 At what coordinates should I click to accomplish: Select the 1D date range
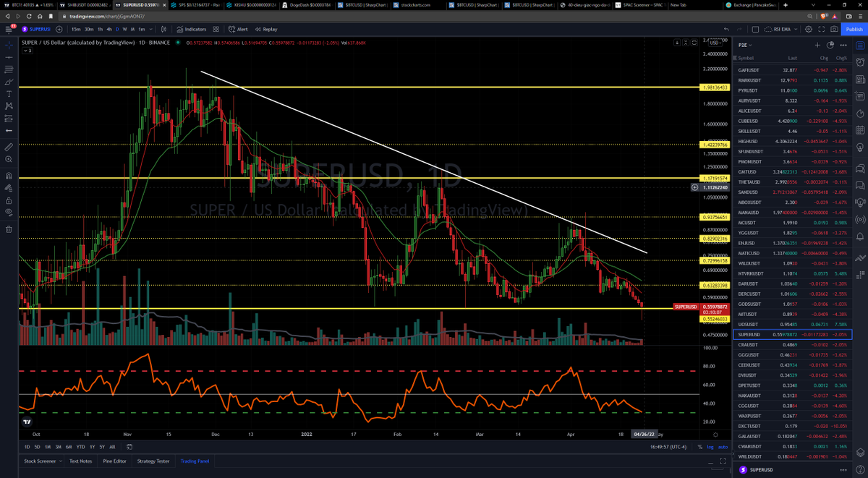27,447
